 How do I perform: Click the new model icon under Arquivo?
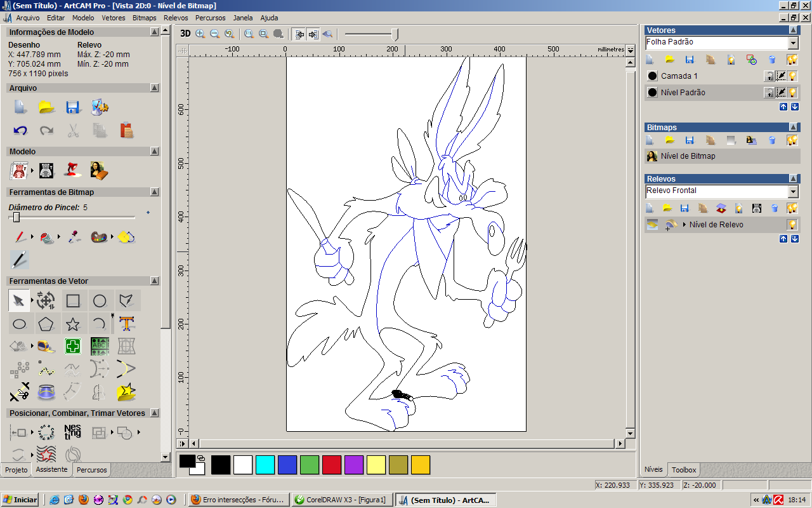tap(20, 107)
